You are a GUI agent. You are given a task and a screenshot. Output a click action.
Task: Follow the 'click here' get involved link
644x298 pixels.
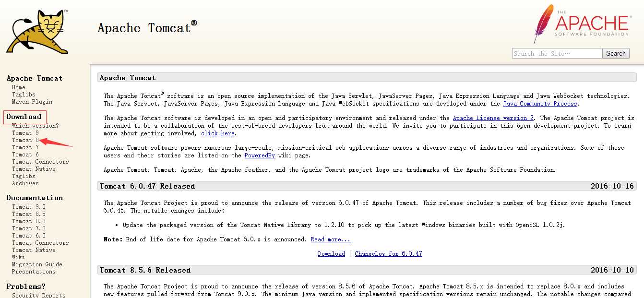click(x=218, y=133)
